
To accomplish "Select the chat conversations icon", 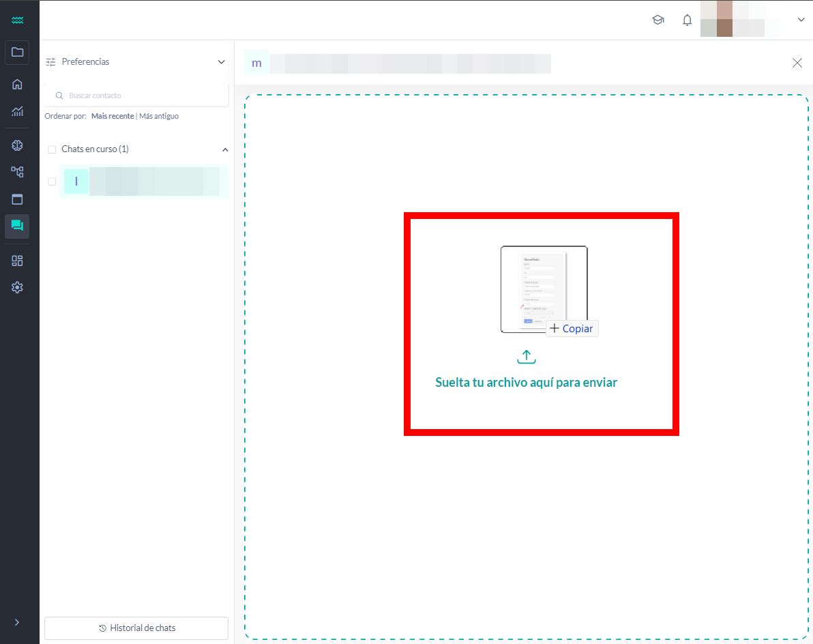I will coord(17,226).
